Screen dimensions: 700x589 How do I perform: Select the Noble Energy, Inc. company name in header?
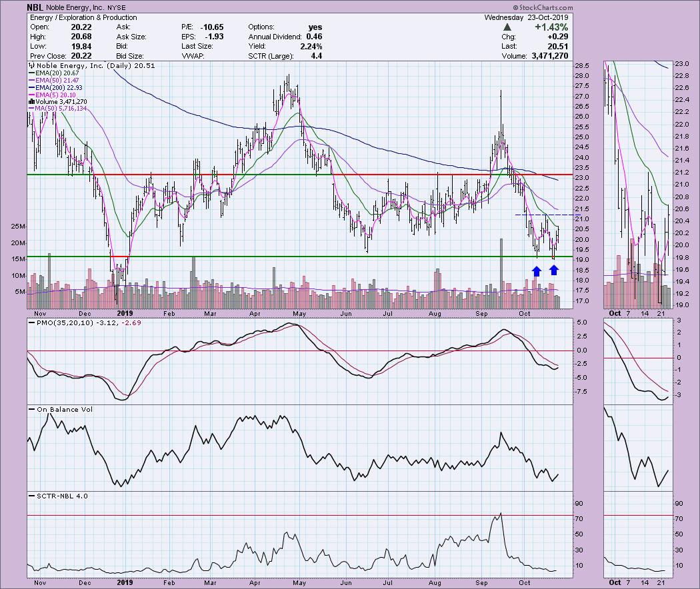(75, 7)
